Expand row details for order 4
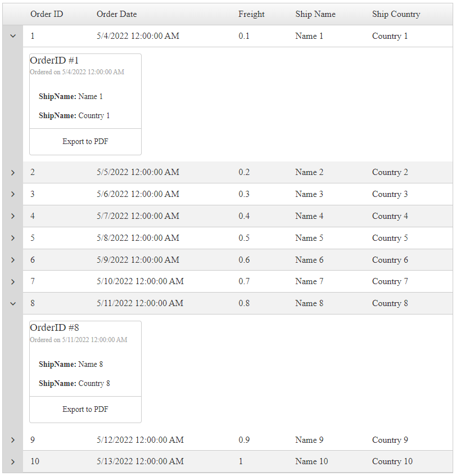This screenshot has height=476, width=456. [13, 216]
